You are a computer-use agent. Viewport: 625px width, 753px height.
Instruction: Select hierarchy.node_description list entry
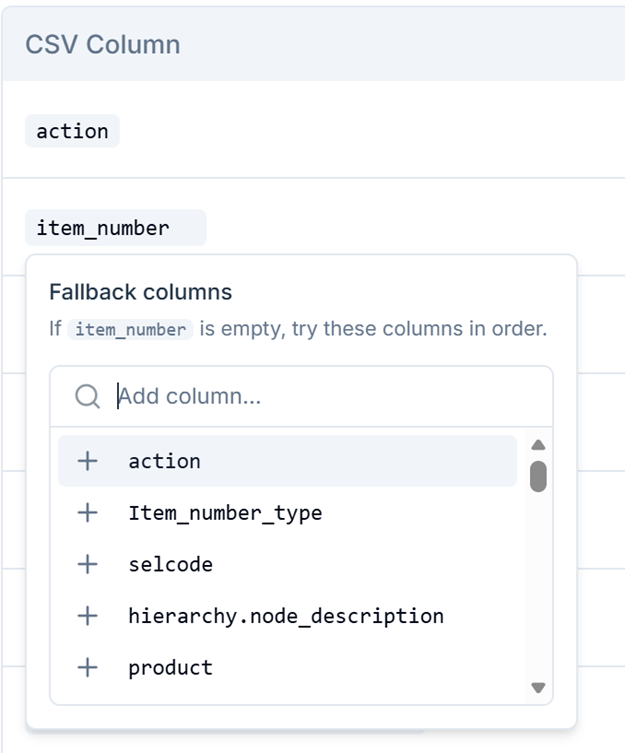point(287,616)
